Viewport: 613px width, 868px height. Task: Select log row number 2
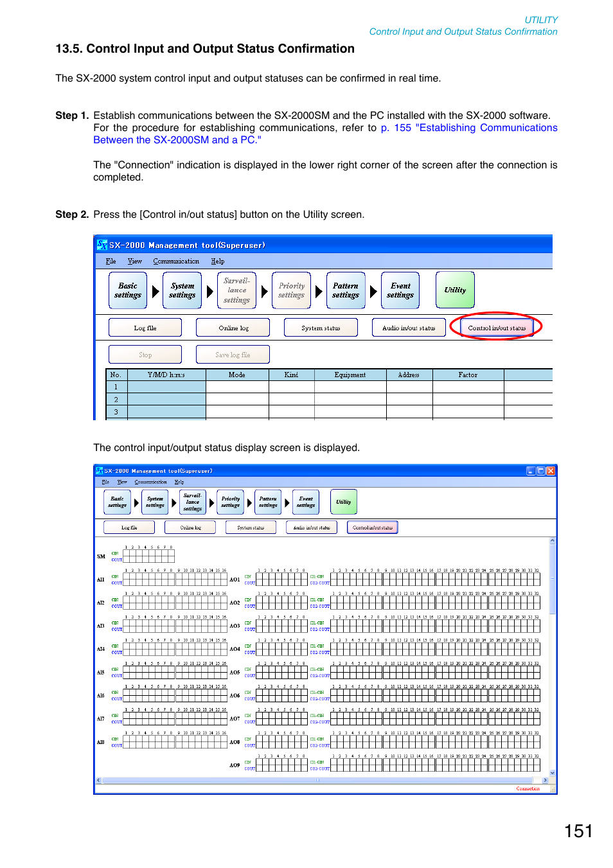116,399
